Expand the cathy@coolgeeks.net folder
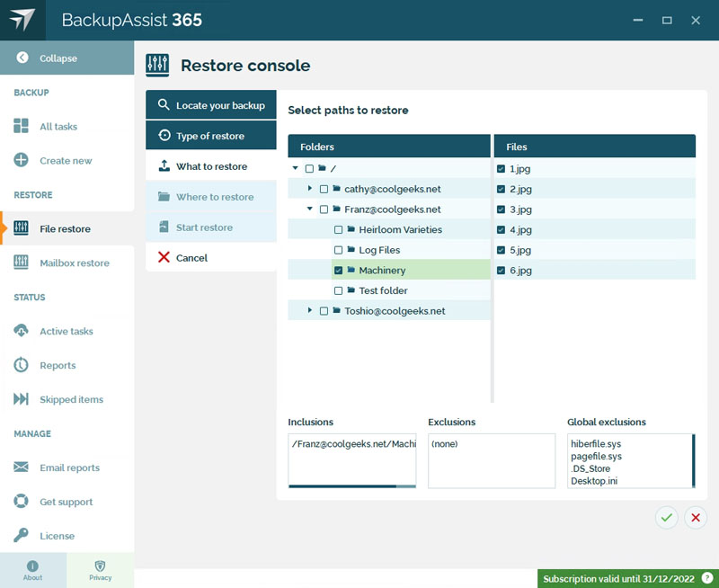The width and height of the screenshot is (719, 588). pyautogui.click(x=310, y=189)
